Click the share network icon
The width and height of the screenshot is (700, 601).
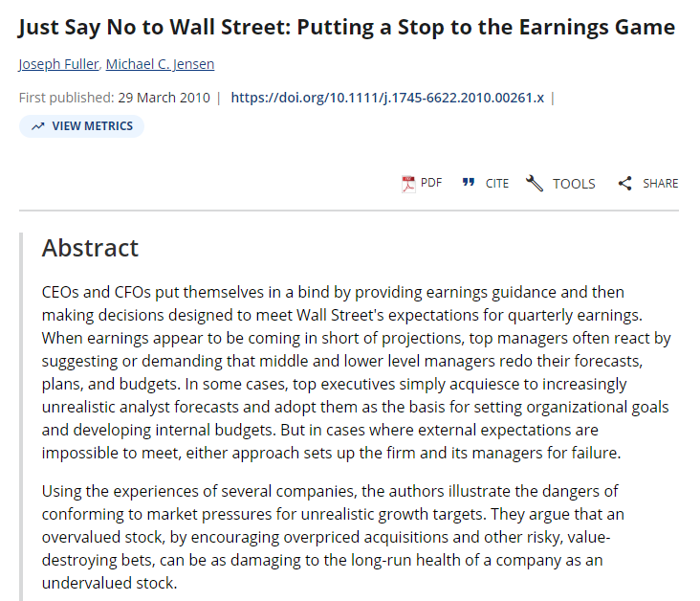pyautogui.click(x=625, y=183)
